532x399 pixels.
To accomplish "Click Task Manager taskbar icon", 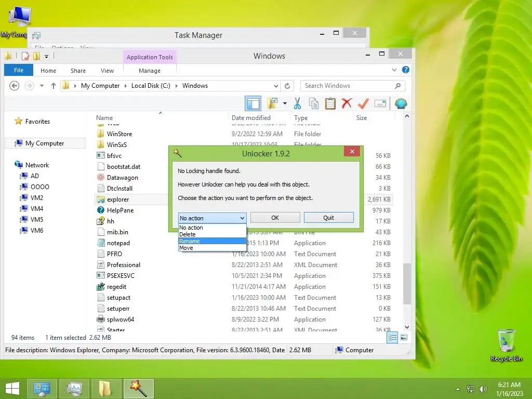I will coord(74,389).
